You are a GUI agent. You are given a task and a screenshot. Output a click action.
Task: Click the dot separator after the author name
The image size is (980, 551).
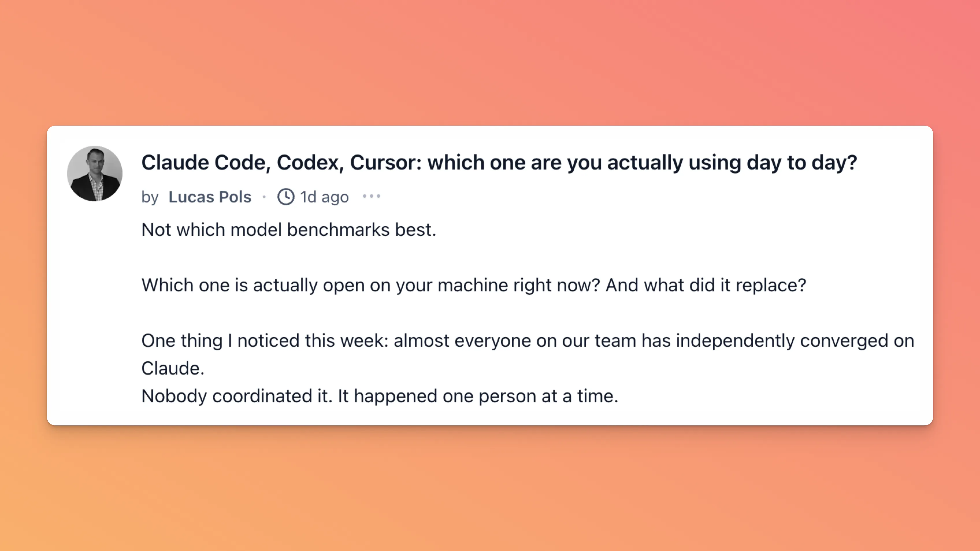click(264, 197)
